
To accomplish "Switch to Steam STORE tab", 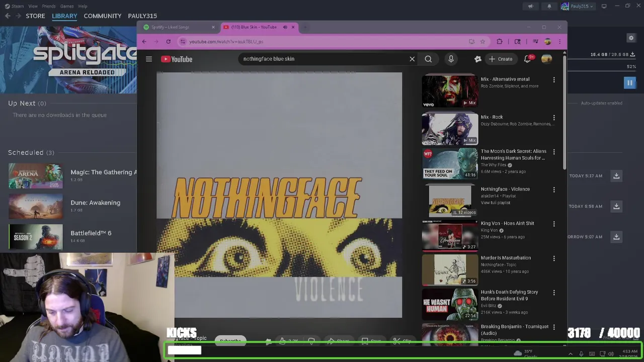I will click(x=35, y=16).
